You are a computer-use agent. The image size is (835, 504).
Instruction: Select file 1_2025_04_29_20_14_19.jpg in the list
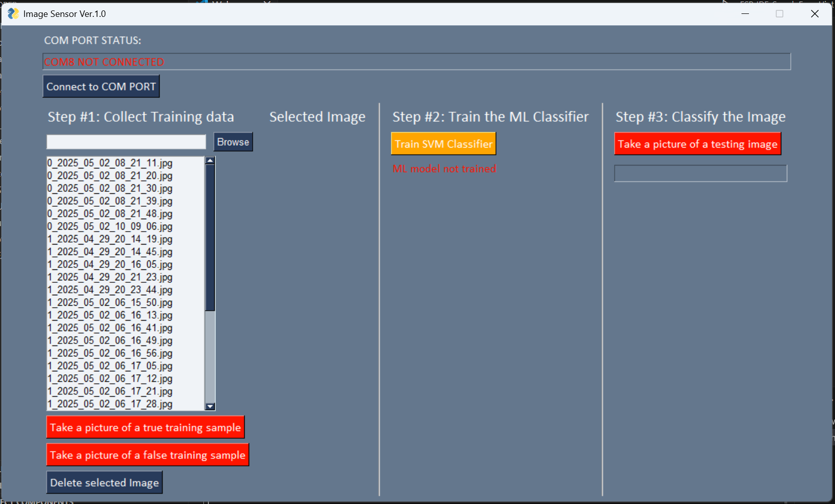click(109, 239)
